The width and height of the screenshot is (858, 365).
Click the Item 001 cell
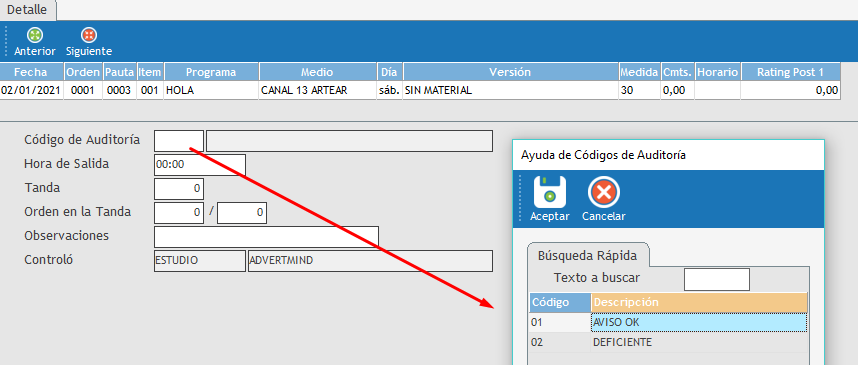(150, 90)
